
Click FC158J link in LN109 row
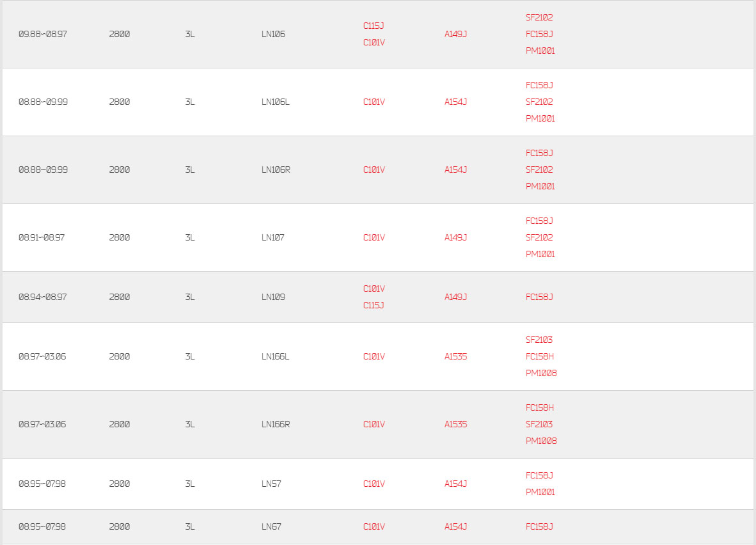pyautogui.click(x=539, y=297)
